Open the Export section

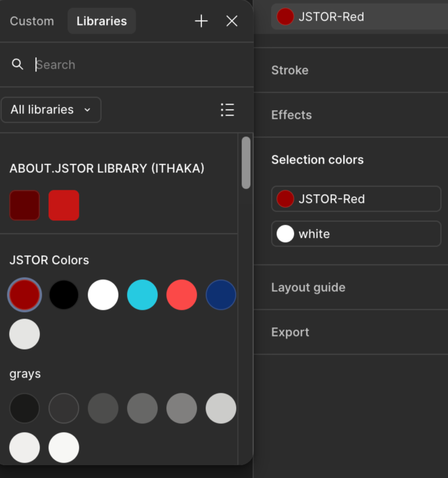pos(290,332)
